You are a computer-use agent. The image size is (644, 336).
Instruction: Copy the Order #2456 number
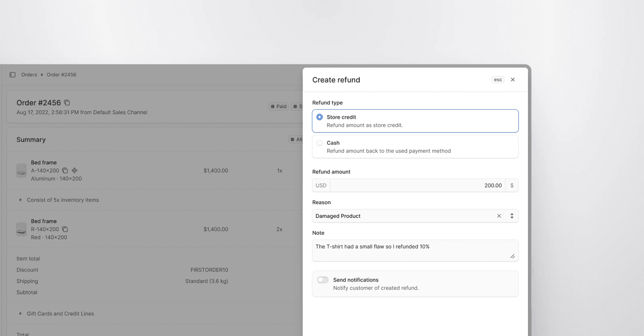point(67,103)
